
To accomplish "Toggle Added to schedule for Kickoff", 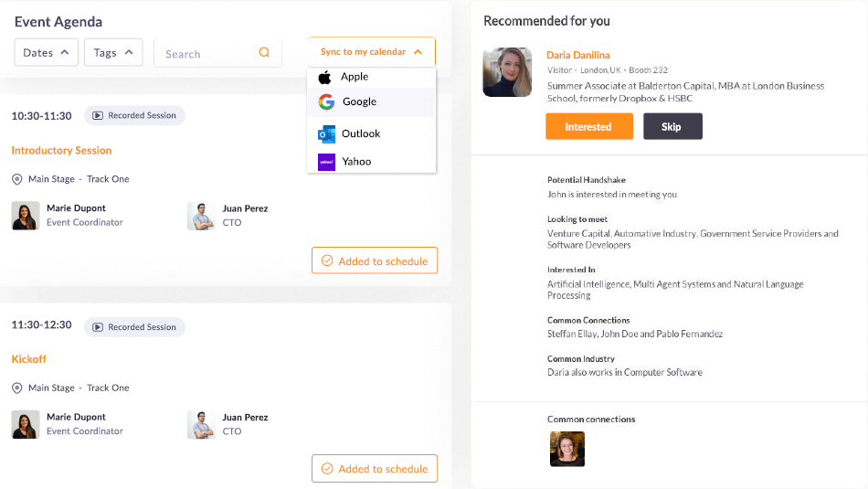I will 374,469.
